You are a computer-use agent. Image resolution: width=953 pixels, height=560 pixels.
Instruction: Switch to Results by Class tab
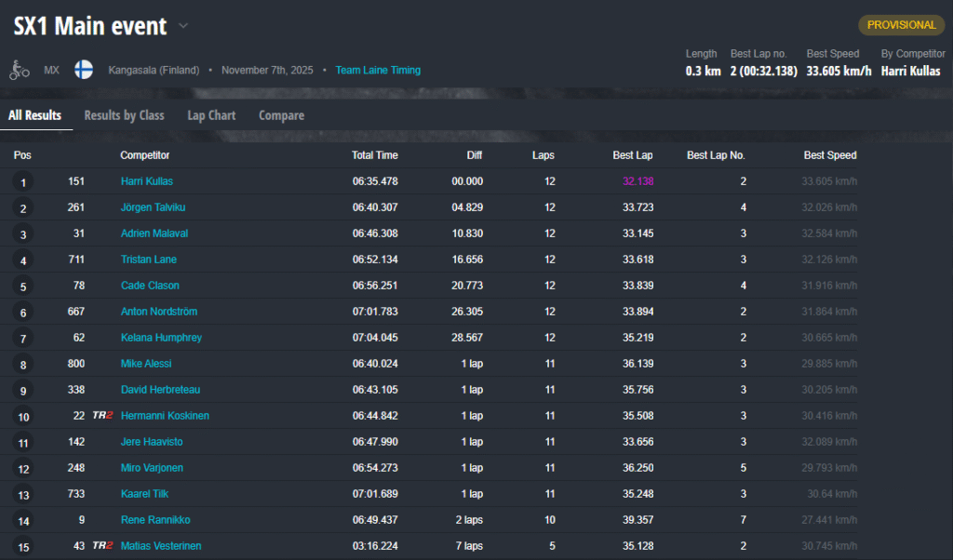coord(124,115)
